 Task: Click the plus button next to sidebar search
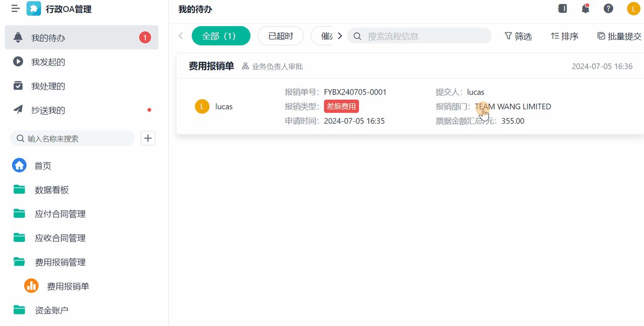tap(147, 138)
